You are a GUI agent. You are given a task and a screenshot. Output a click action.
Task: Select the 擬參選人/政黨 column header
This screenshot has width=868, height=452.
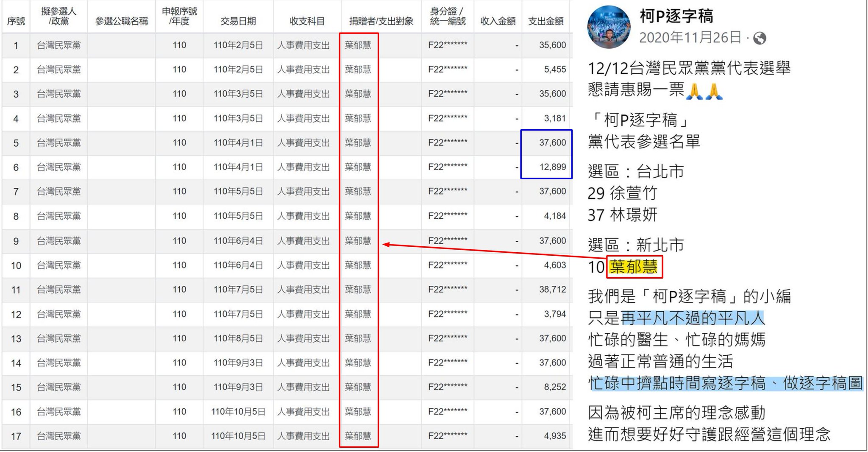coord(58,16)
